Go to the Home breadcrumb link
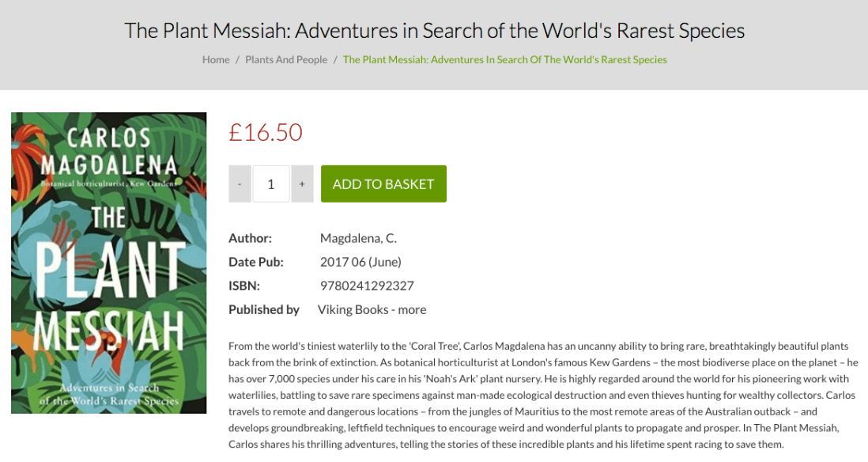Viewport: 868px width, 462px height. 216,59
